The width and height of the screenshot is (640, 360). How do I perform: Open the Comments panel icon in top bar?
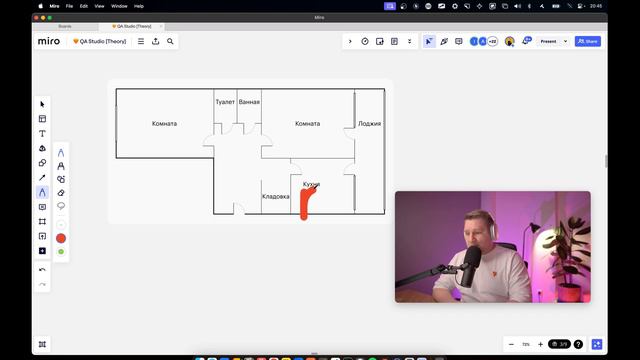[x=459, y=41]
